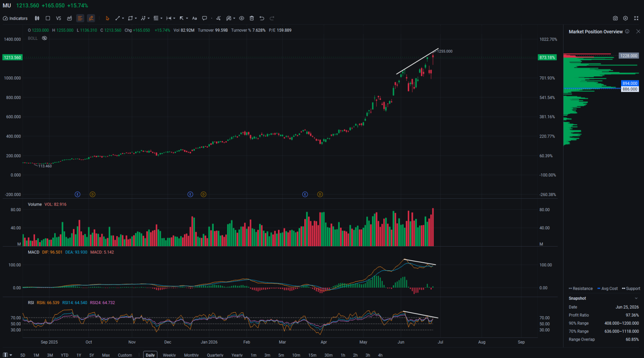Click the 894.000 avg cost level marker

630,83
